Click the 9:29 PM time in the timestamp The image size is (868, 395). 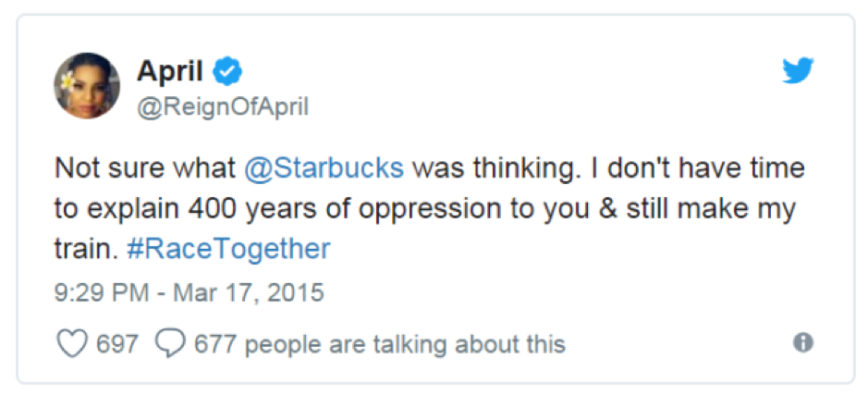(x=94, y=293)
